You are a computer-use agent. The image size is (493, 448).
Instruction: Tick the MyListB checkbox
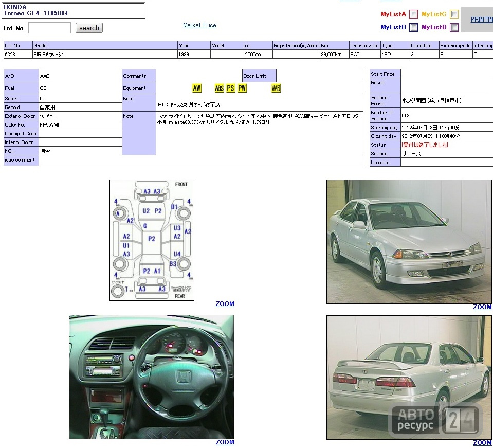click(413, 27)
